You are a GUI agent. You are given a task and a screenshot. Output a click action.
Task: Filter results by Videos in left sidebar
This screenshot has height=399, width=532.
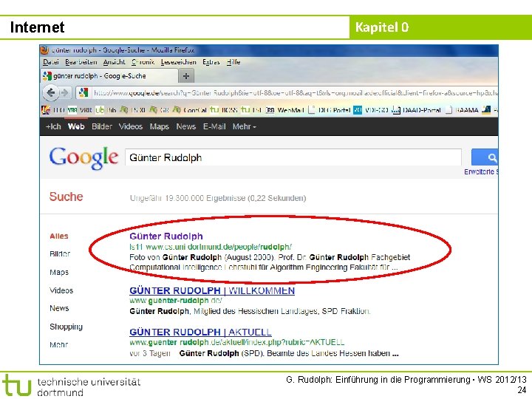pos(61,290)
